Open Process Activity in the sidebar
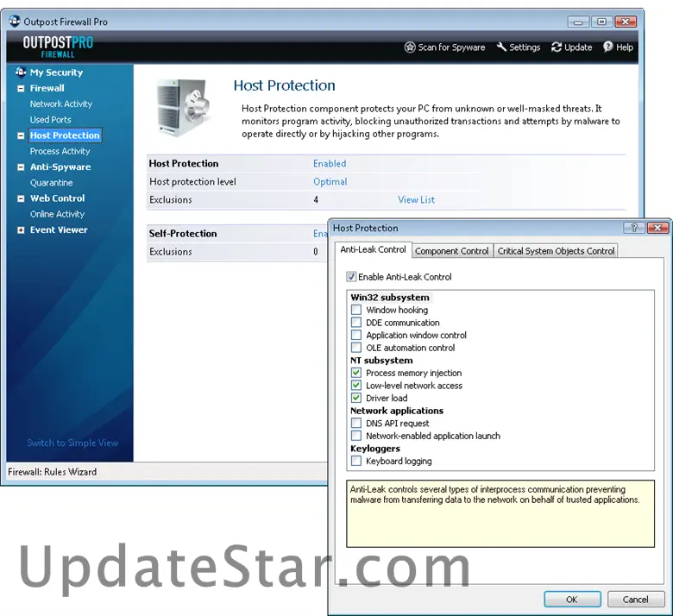The height and width of the screenshot is (616, 673). [x=60, y=151]
